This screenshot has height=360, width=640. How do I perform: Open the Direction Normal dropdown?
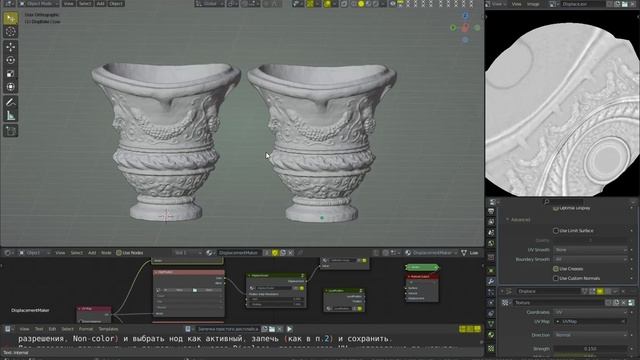[591, 335]
